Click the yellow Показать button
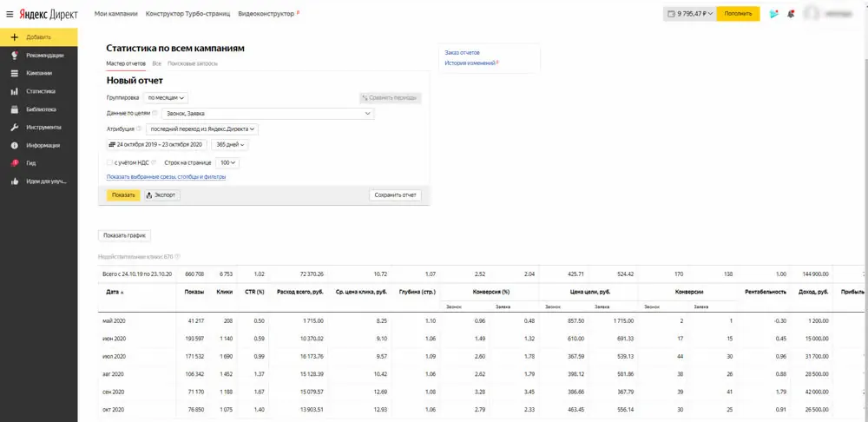The width and height of the screenshot is (868, 422). tap(123, 195)
